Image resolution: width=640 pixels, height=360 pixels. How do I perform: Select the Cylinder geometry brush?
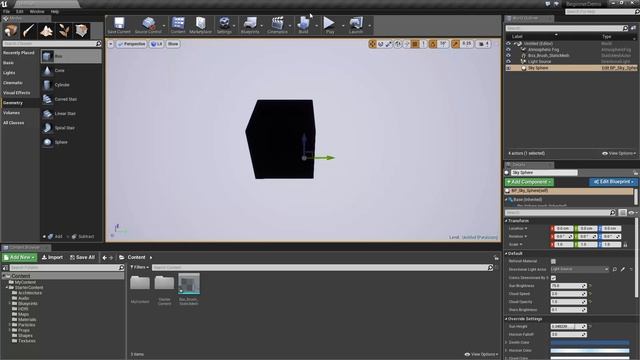pos(71,85)
